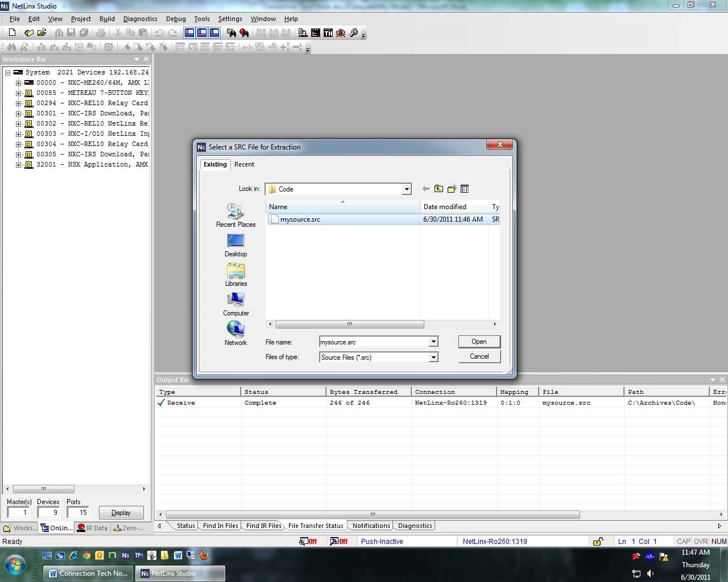The width and height of the screenshot is (728, 582).
Task: Open the Diagnostics menu
Action: (140, 19)
